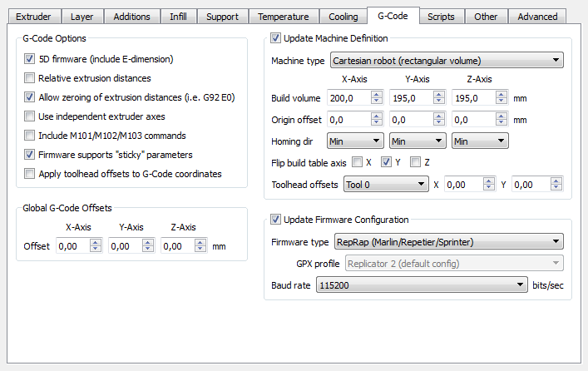Switch to the Extruder tab

[33, 16]
